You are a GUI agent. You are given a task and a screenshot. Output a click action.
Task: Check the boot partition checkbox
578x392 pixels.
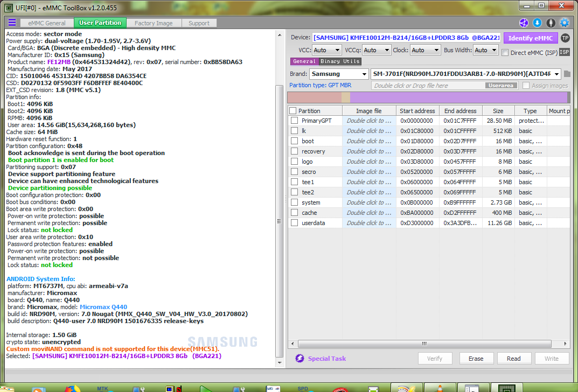294,141
